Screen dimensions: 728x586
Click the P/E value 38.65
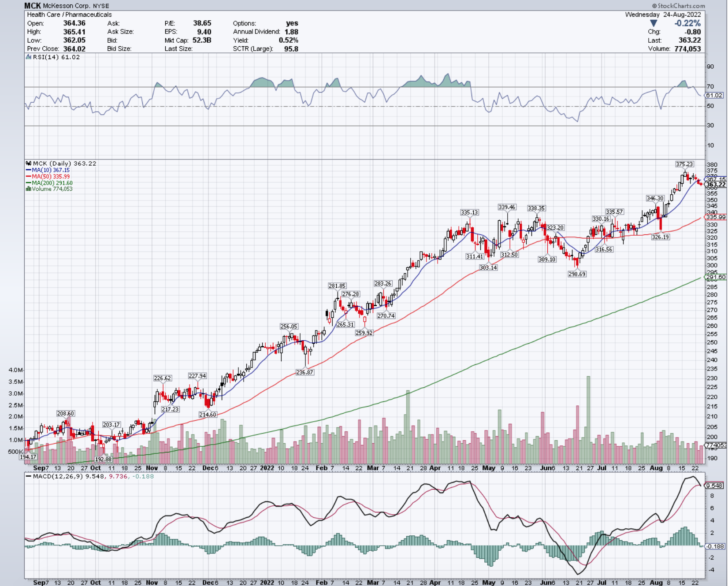pos(202,23)
